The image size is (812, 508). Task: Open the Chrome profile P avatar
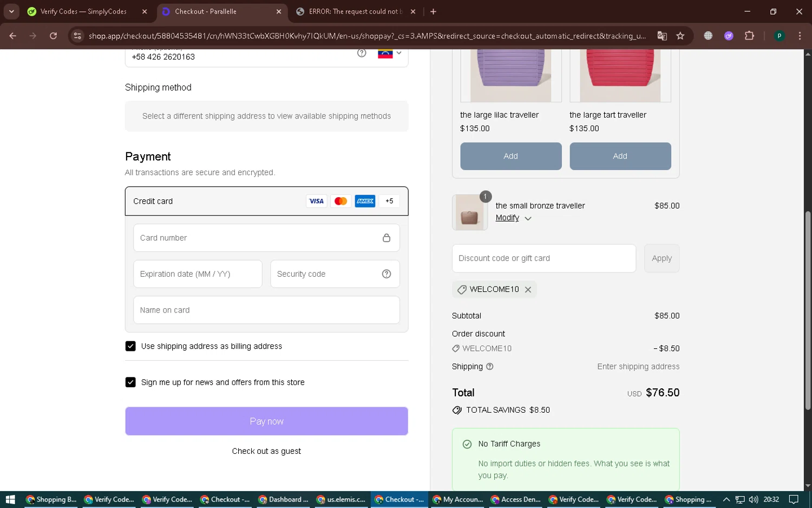(x=779, y=36)
